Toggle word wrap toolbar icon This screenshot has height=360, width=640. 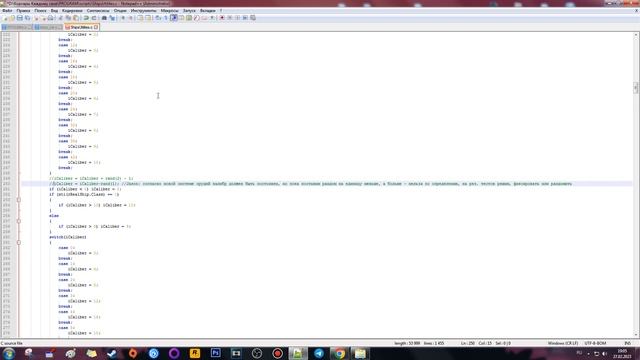click(158, 18)
